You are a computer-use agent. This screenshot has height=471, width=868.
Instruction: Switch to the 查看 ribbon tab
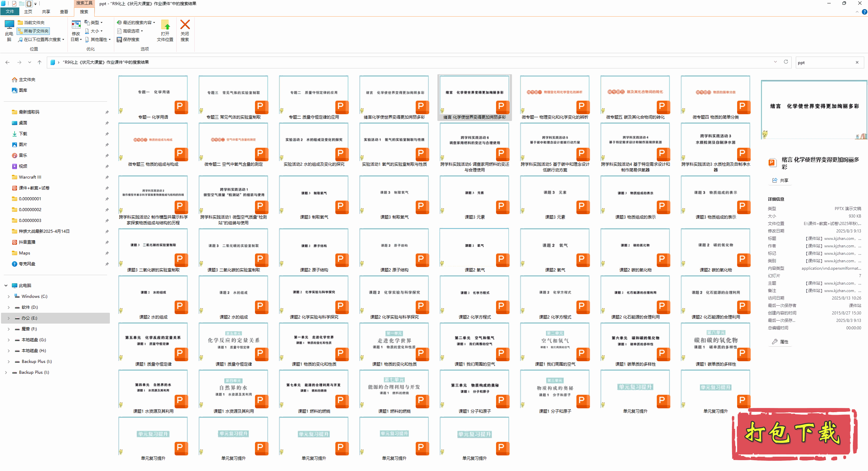tap(64, 12)
